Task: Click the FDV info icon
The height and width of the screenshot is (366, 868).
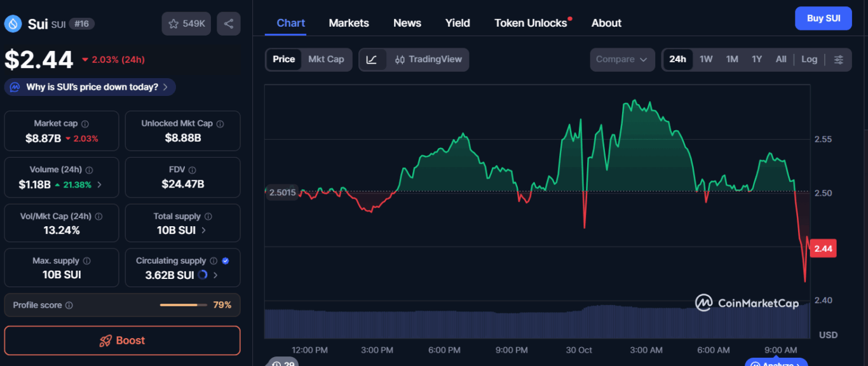Action: tap(192, 170)
